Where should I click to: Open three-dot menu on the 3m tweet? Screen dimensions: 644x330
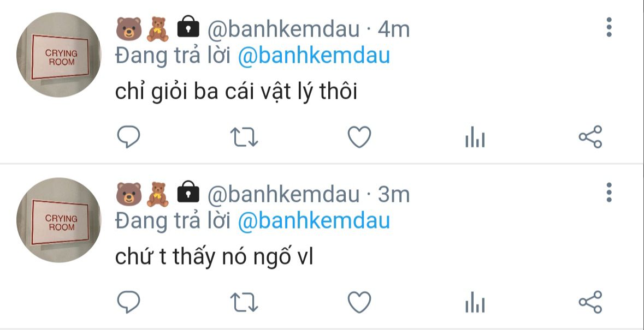click(608, 193)
